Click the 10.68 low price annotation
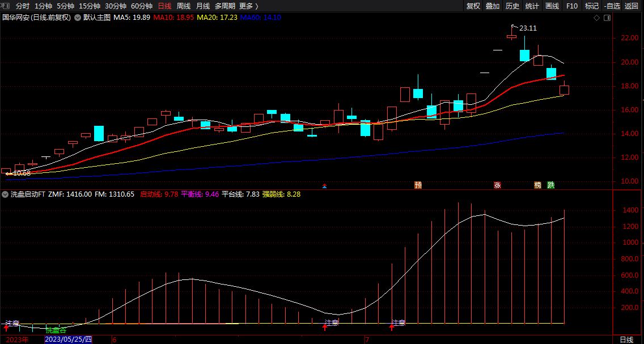The image size is (644, 344). coord(22,173)
